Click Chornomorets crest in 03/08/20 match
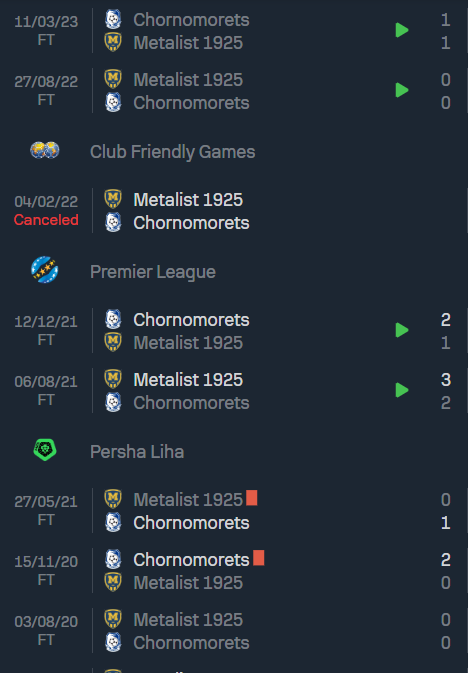This screenshot has height=673, width=468. 113,642
